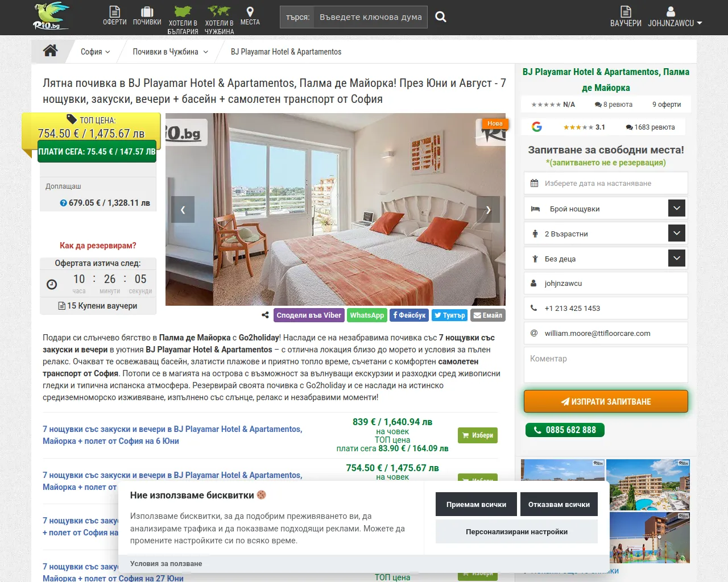Open the София region menu
The height and width of the screenshot is (582, 728).
95,51
